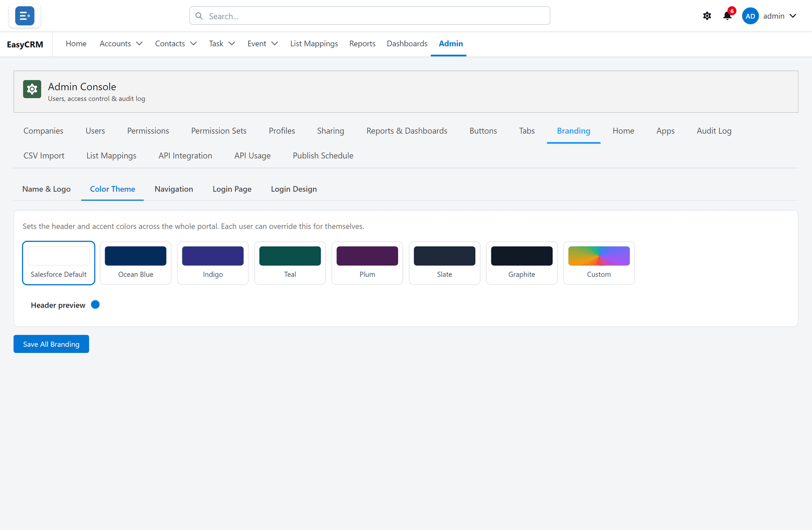Click the EasyCRM app logo icon

coord(24,16)
